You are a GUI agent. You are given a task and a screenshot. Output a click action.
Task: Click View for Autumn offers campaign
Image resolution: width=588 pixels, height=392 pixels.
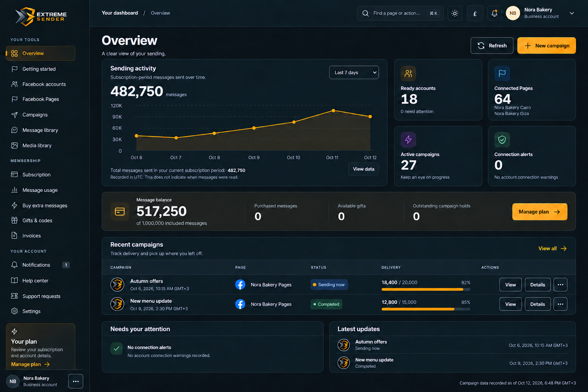tap(511, 285)
